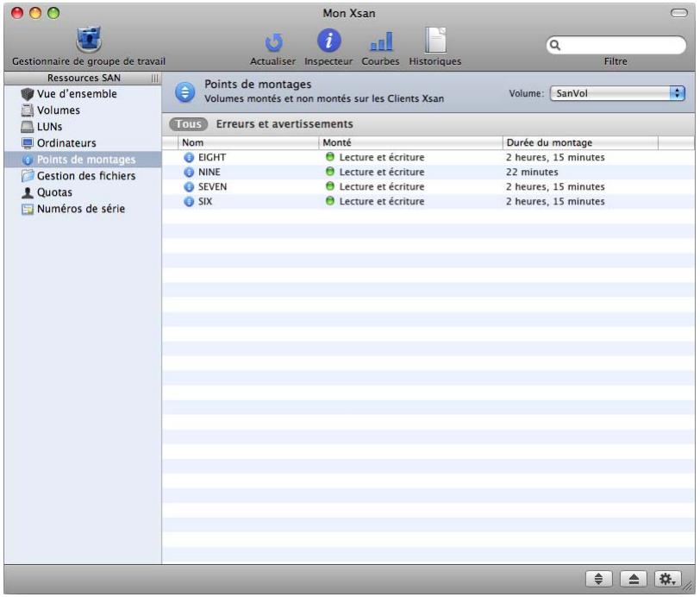This screenshot has height=597, width=700.
Task: Click the mount/unmount arrows button in the bottom bar
Action: tap(598, 579)
